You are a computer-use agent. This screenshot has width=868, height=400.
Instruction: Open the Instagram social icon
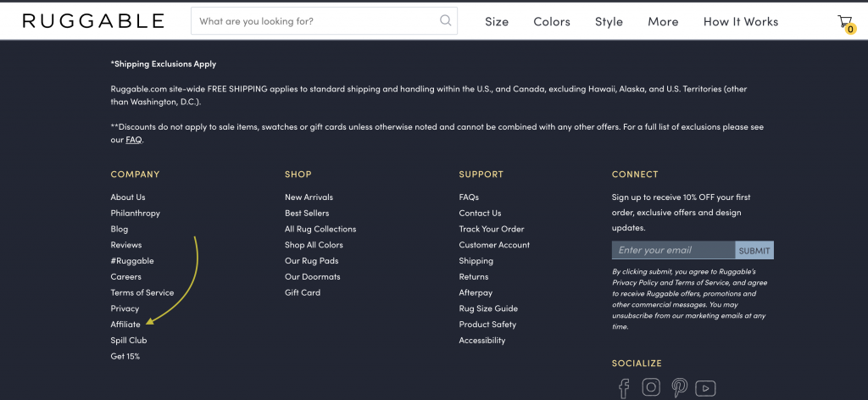[x=651, y=387]
